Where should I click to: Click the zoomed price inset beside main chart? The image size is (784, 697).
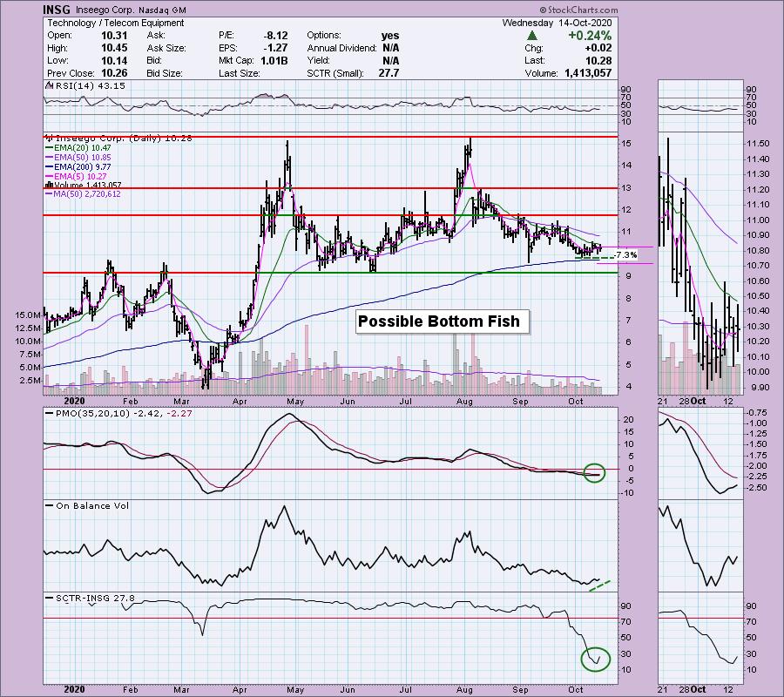point(700,264)
